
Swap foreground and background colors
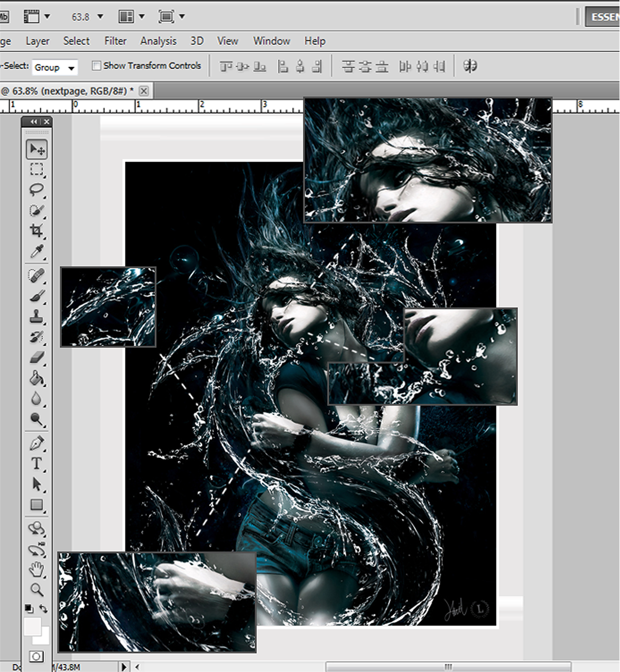(x=44, y=609)
